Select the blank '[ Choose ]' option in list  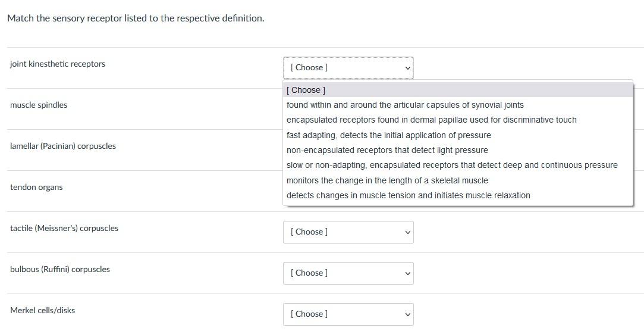[x=306, y=90]
